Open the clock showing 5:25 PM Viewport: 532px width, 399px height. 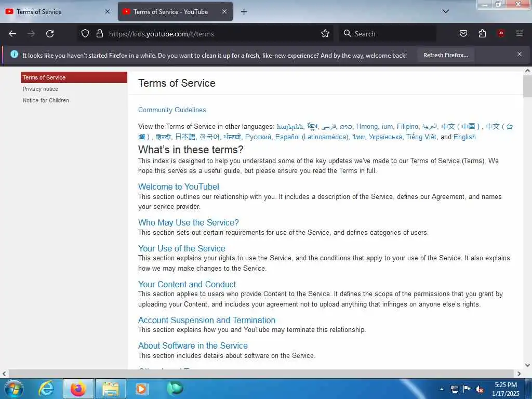pos(506,389)
